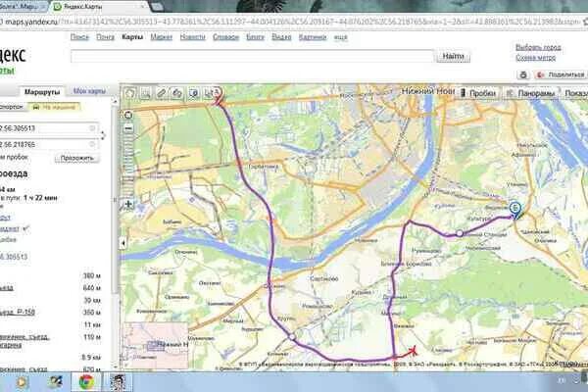Open new browser tab button
Viewport: 588px width, 392px height.
tap(157, 7)
